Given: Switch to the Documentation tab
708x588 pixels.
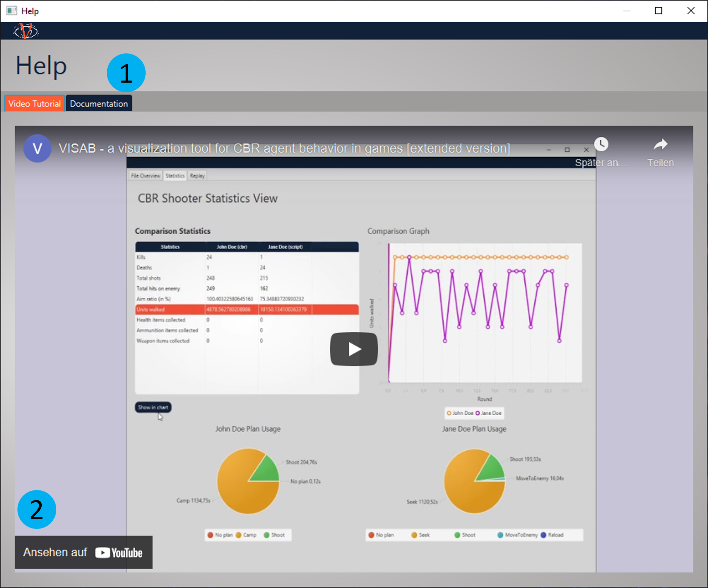Looking at the screenshot, I should point(99,104).
